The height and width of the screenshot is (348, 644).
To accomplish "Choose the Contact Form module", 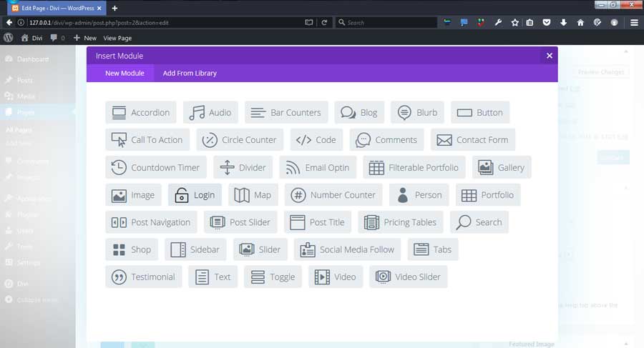I will point(473,140).
